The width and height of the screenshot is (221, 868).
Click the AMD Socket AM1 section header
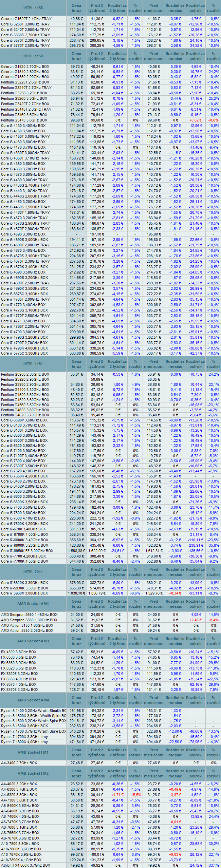pyautogui.click(x=33, y=604)
